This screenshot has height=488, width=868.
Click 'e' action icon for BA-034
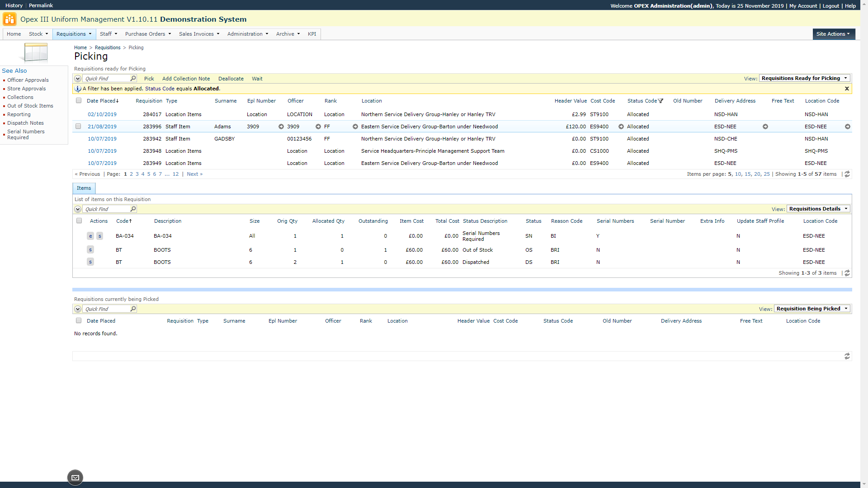(x=90, y=236)
